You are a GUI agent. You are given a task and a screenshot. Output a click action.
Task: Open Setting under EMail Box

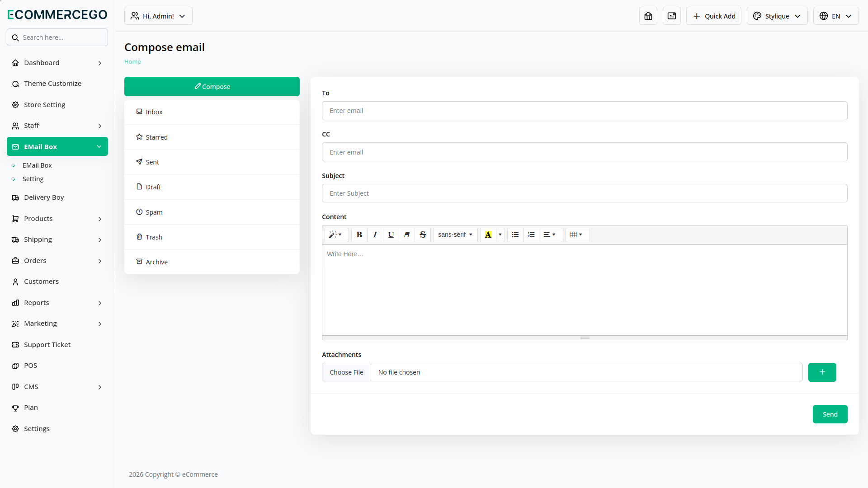point(33,179)
